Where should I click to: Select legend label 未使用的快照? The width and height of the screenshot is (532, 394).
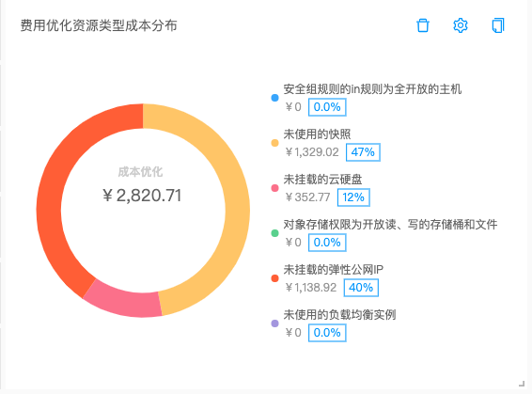pyautogui.click(x=317, y=134)
